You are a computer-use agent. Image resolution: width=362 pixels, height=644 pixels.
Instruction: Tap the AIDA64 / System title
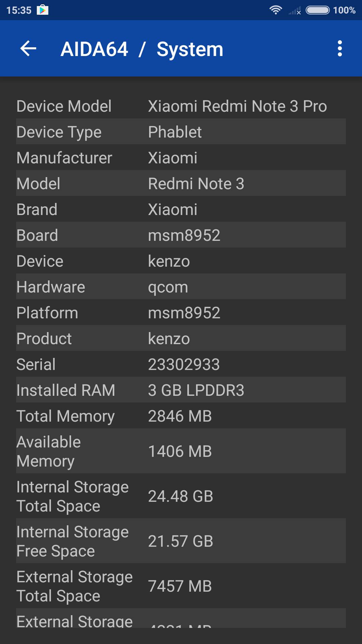click(x=142, y=49)
